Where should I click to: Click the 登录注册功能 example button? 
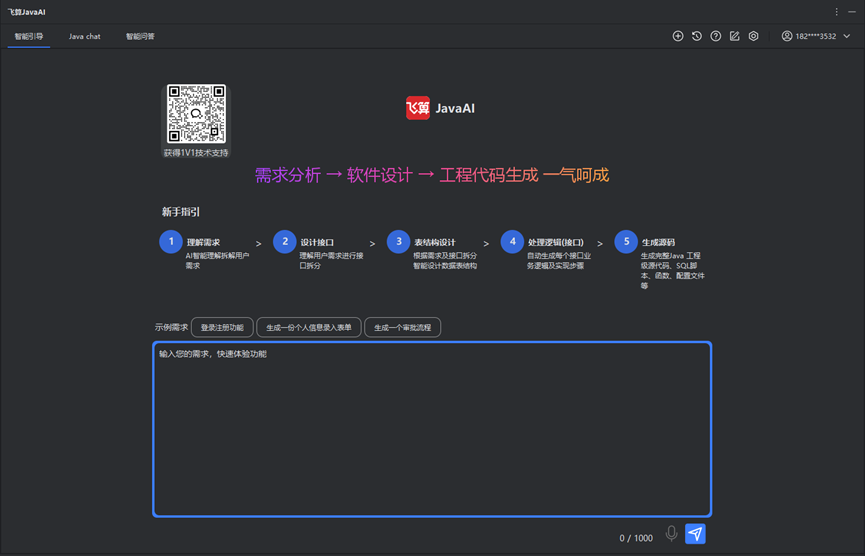222,327
